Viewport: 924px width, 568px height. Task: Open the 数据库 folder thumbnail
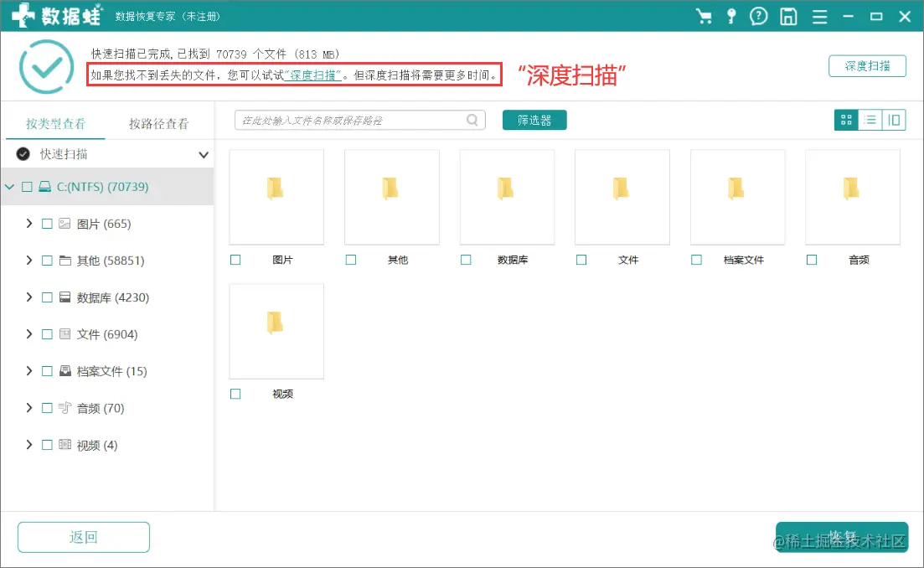(507, 197)
